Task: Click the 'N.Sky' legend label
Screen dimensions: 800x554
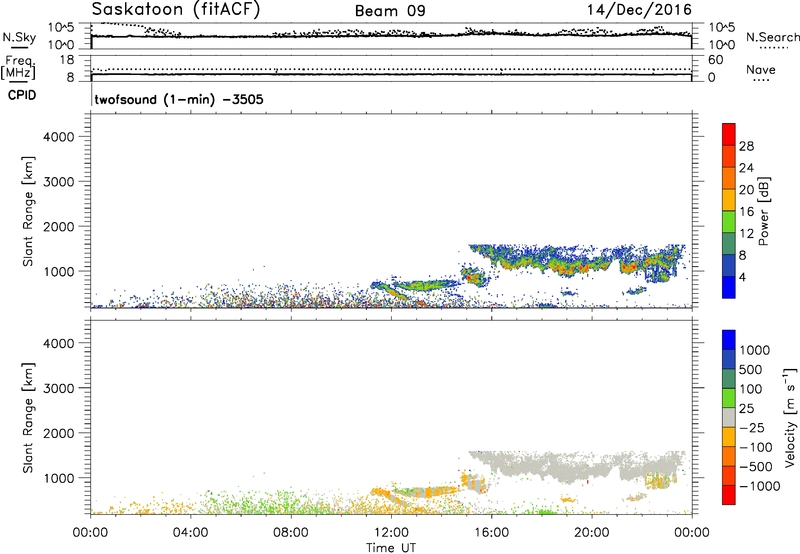Action: [19, 37]
